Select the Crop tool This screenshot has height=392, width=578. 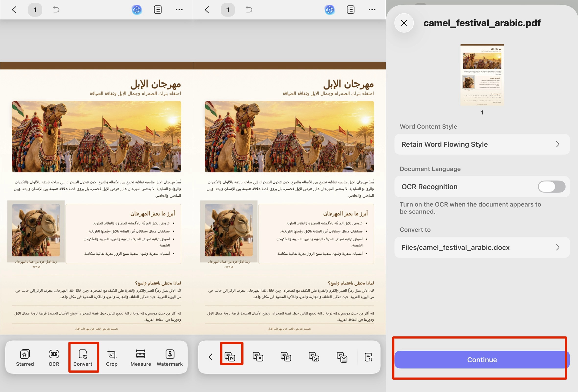point(112,358)
